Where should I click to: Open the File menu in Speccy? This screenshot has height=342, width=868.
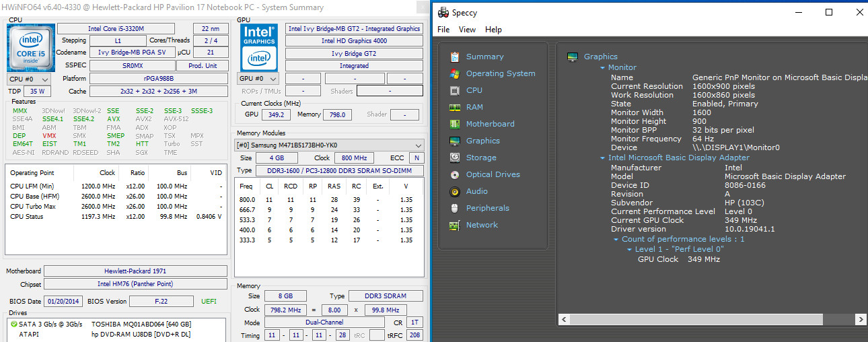443,30
